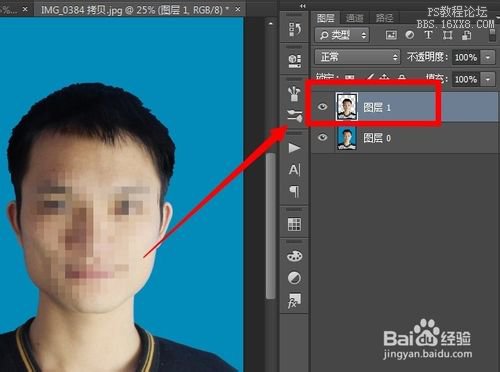Toggle layer filtering on/off switch
This screenshot has width=500, height=372.
(x=492, y=35)
